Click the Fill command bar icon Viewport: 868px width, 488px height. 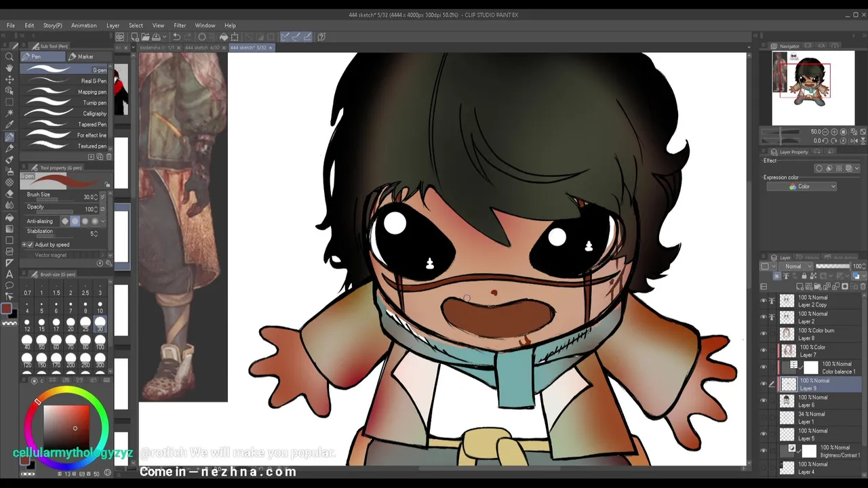(x=224, y=37)
